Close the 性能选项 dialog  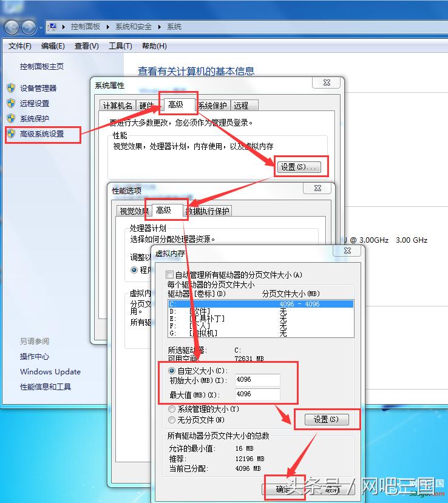pos(317,188)
